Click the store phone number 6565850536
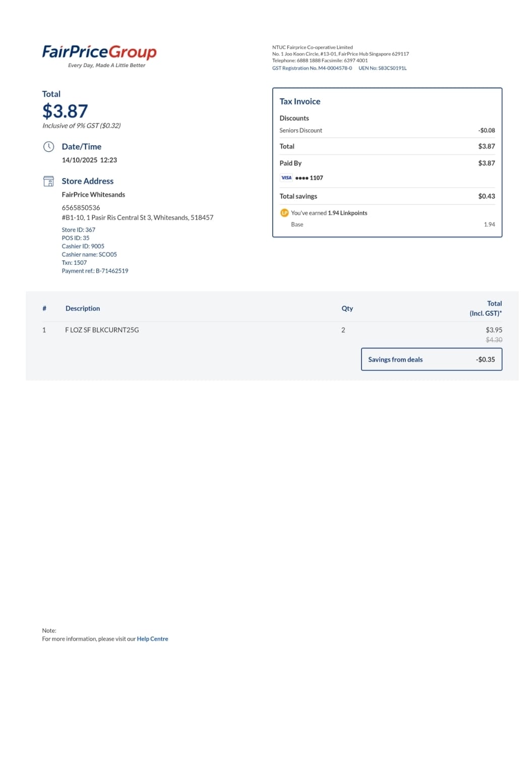The width and height of the screenshot is (532, 765). [81, 208]
